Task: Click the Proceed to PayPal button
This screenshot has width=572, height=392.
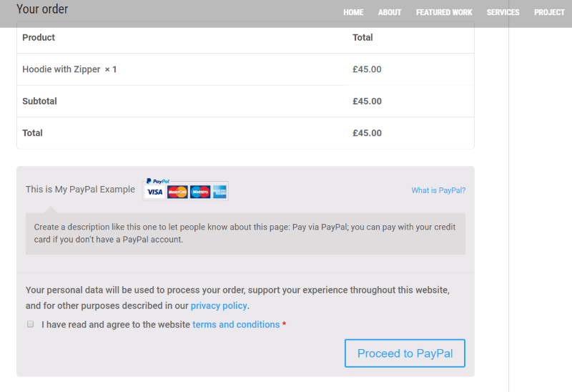Action: 405,353
